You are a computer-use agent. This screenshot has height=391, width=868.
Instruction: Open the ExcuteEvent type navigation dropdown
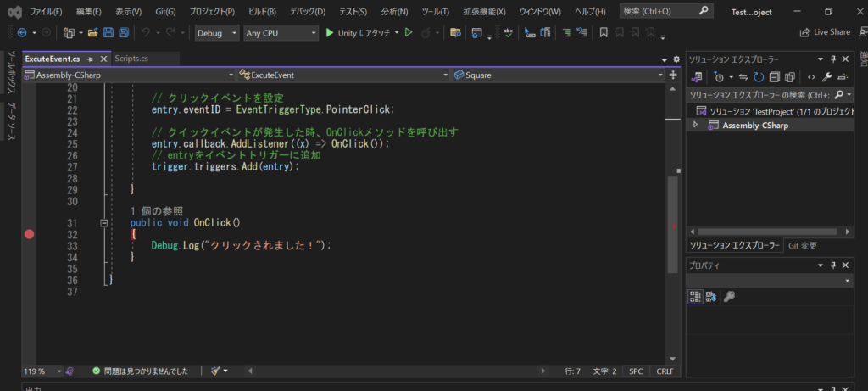tap(344, 75)
